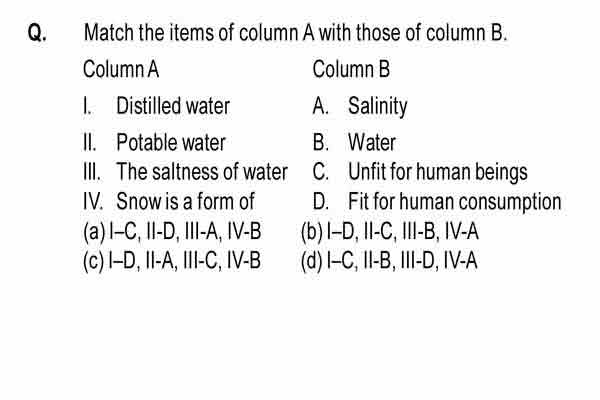
Task: Click the letter 'D.' label in Column B
Action: pyautogui.click(x=321, y=201)
